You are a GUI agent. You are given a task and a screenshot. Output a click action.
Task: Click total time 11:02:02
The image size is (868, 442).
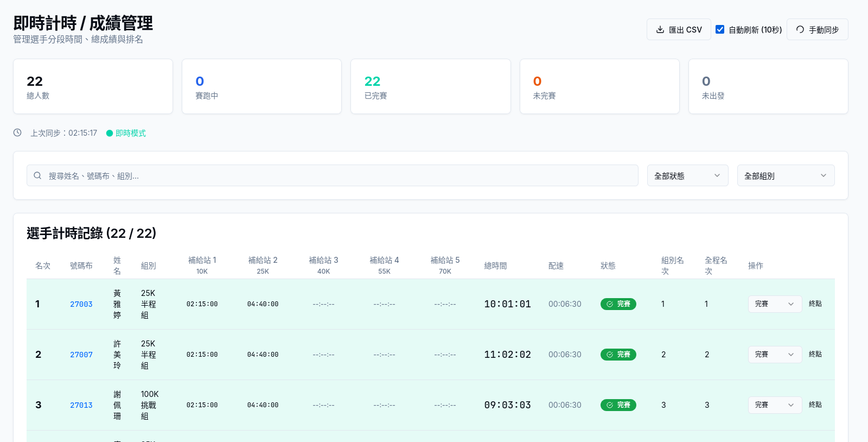pyautogui.click(x=508, y=355)
